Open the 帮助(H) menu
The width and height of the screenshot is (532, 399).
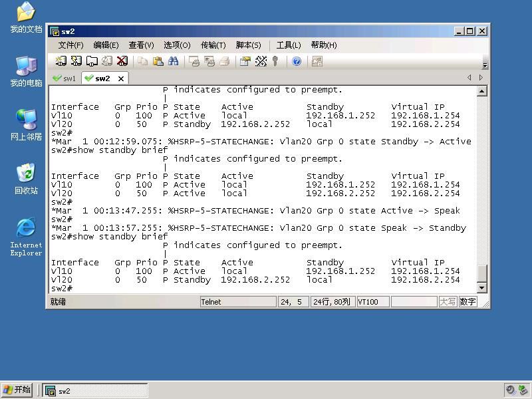pos(324,45)
